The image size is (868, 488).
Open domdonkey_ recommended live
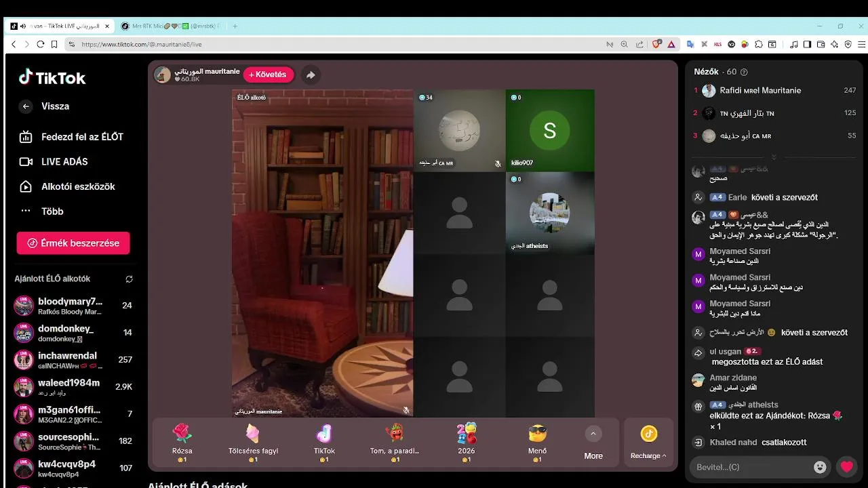(73, 333)
